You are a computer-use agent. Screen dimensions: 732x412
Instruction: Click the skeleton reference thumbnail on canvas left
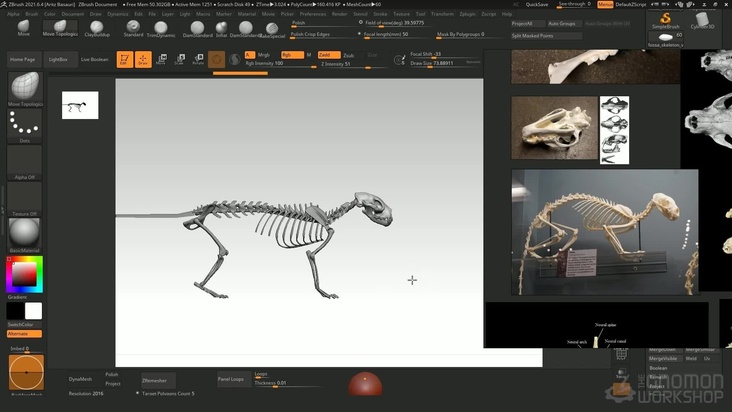pos(80,105)
